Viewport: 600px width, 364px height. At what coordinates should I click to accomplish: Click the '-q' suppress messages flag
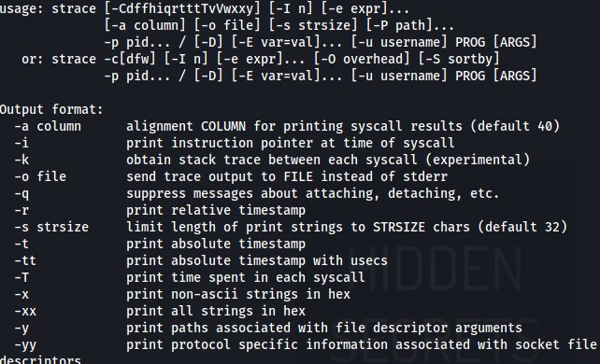21,194
